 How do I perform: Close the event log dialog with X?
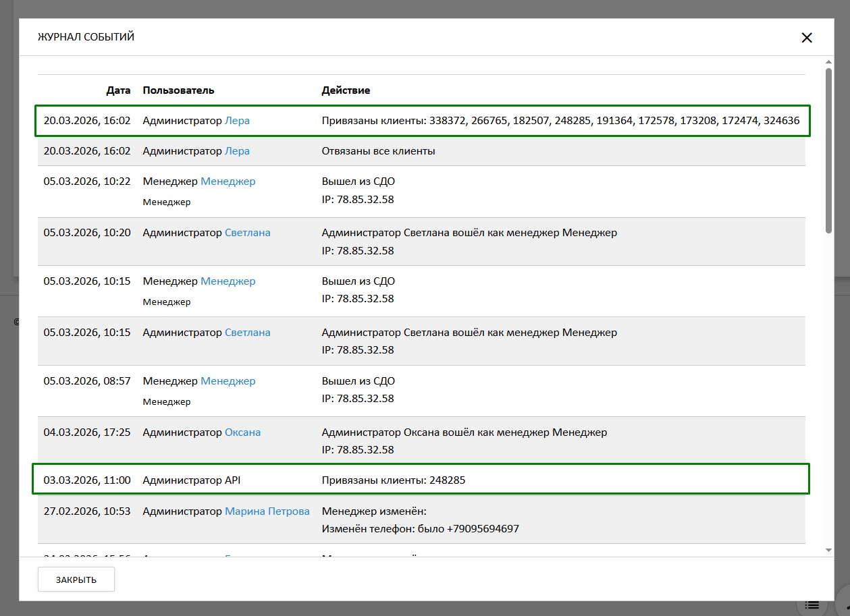[806, 38]
